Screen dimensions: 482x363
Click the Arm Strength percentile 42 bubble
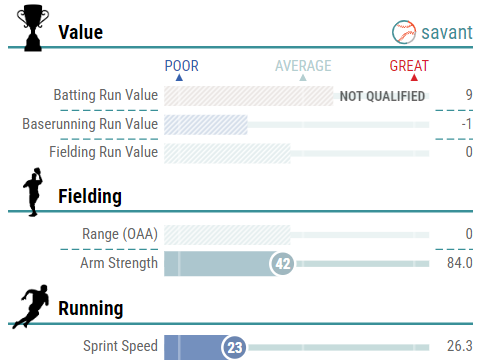pyautogui.click(x=282, y=264)
